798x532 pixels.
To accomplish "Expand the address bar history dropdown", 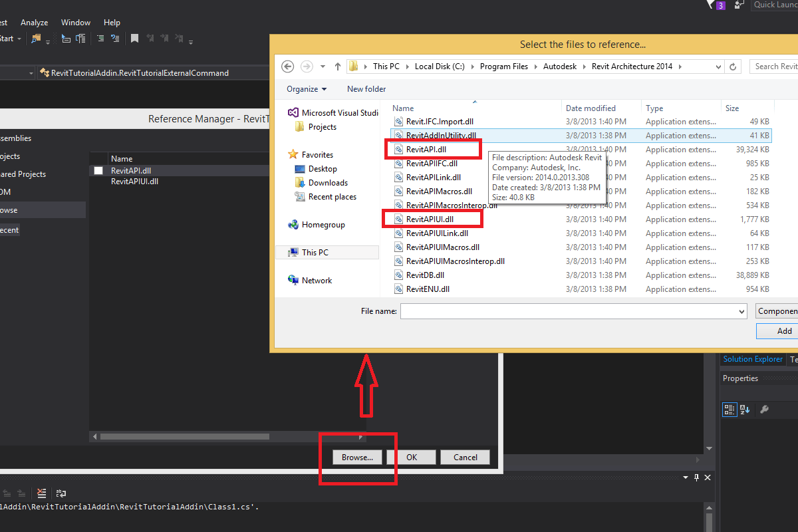I will coord(718,66).
